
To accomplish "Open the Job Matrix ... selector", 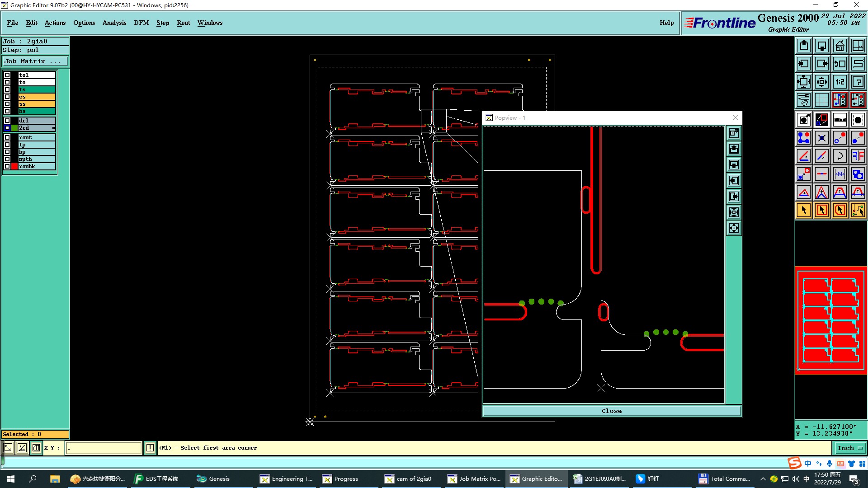I will (x=35, y=61).
